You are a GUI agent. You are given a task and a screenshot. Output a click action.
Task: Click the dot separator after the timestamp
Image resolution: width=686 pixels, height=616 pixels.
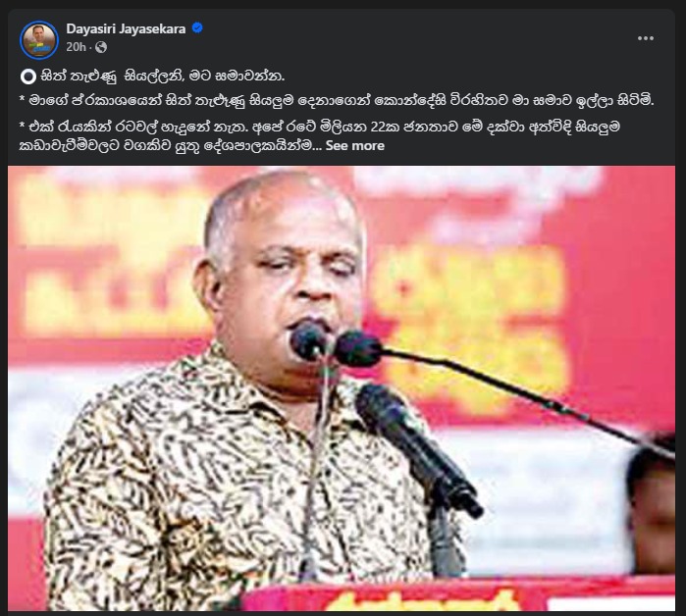90,47
